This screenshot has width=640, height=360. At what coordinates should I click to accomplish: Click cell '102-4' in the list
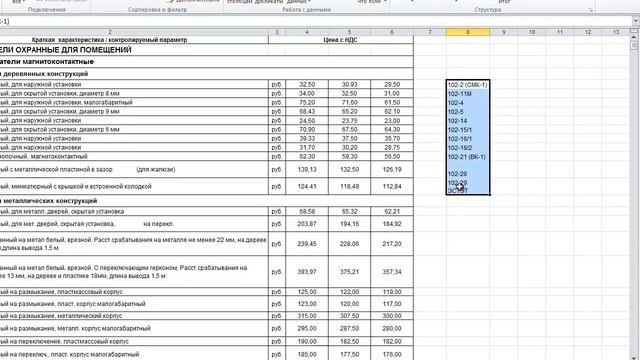pos(468,103)
